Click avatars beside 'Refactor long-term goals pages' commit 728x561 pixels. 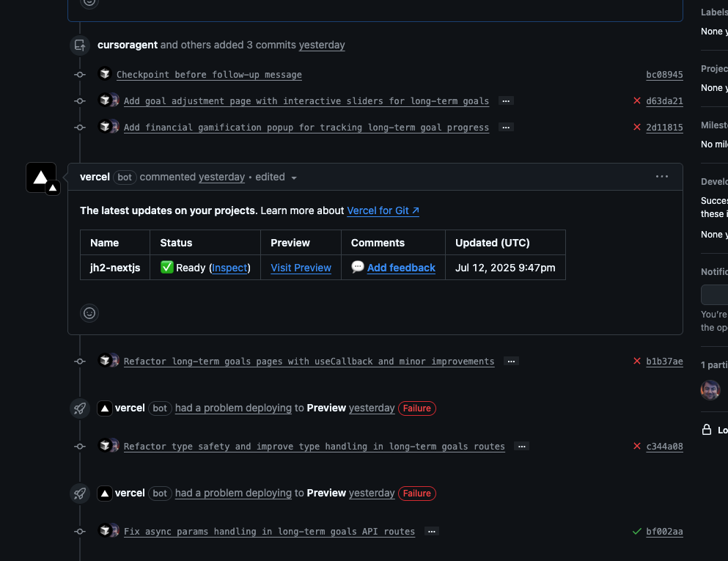(109, 360)
